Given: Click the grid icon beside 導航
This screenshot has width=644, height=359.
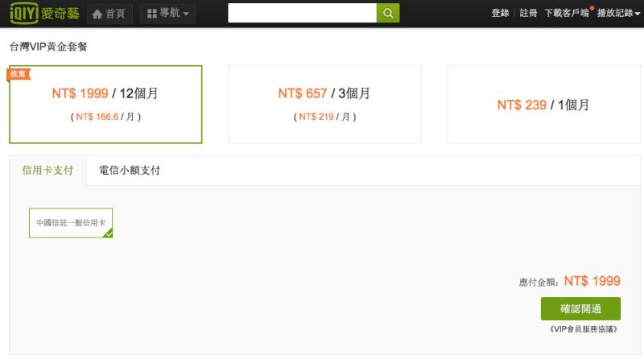Looking at the screenshot, I should click(x=152, y=14).
